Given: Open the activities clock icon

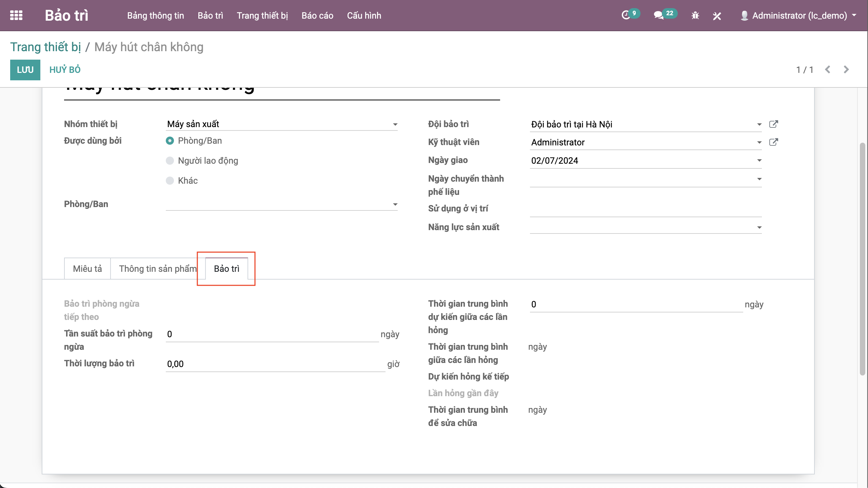Looking at the screenshot, I should pos(626,16).
